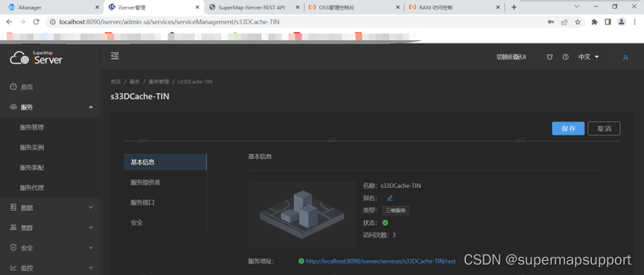Open the help question mark icon
This screenshot has width=644, height=275.
[566, 57]
